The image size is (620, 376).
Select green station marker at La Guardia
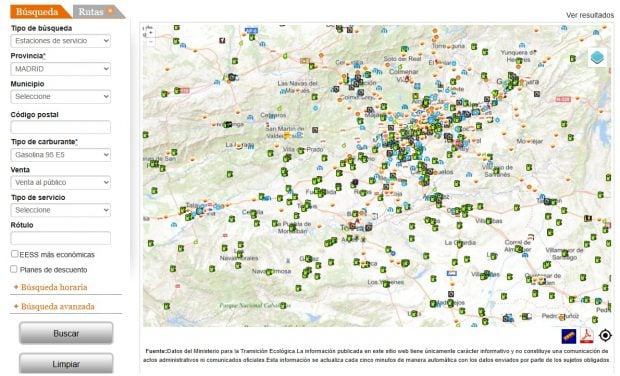(x=459, y=244)
